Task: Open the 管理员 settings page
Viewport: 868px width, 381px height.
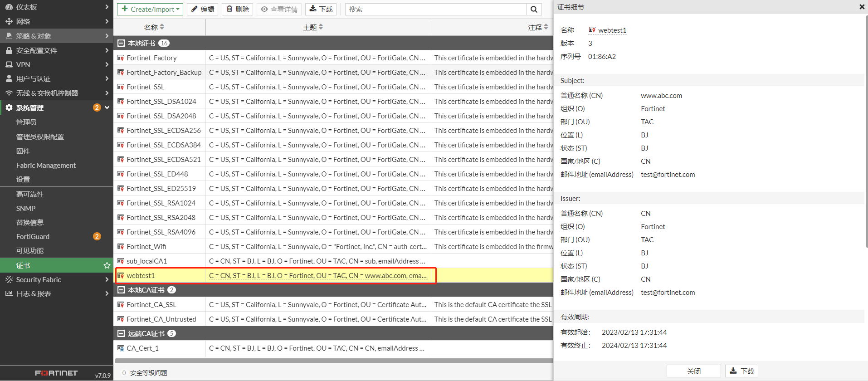Action: pos(26,122)
